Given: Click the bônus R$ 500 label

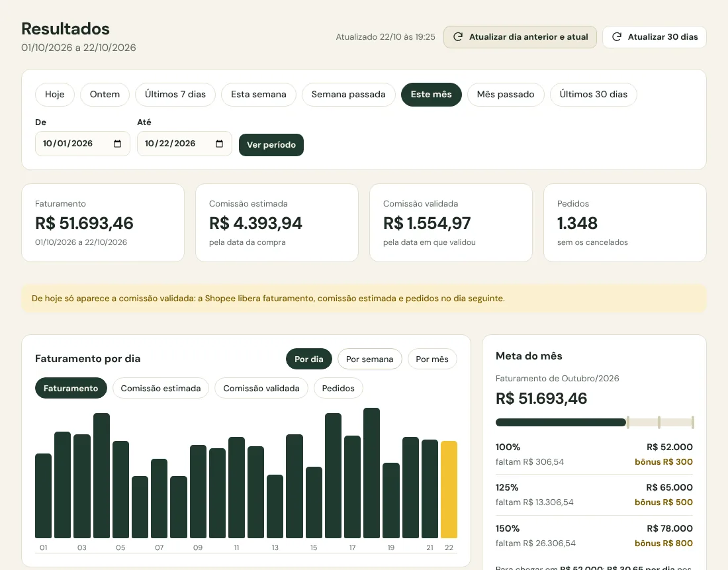Looking at the screenshot, I should coord(663,502).
